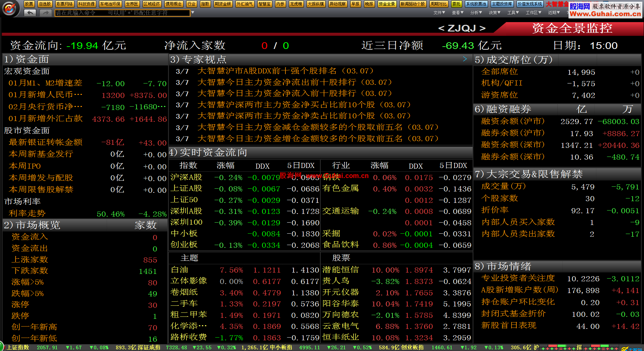Open article 大智慧今日主力资金净流出前十股排行
This screenshot has width=644, height=351.
(294, 82)
